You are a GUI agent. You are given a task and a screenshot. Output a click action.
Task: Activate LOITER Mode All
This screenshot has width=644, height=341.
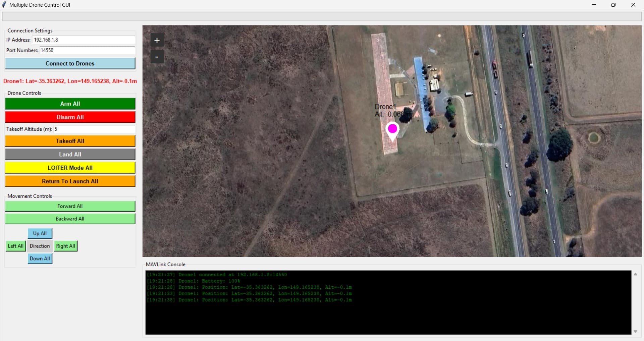tap(70, 168)
